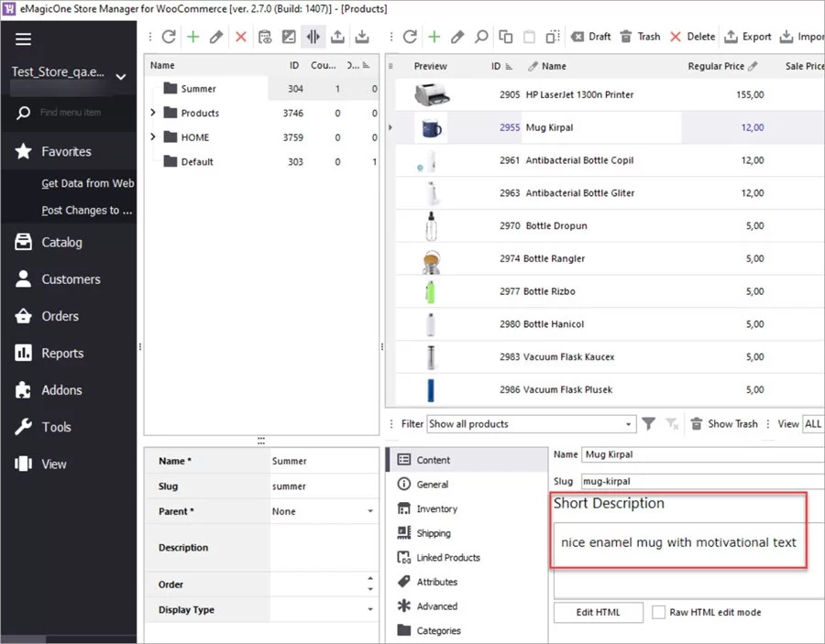The image size is (825, 644).
Task: Switch to the Inventory tab
Action: 437,508
